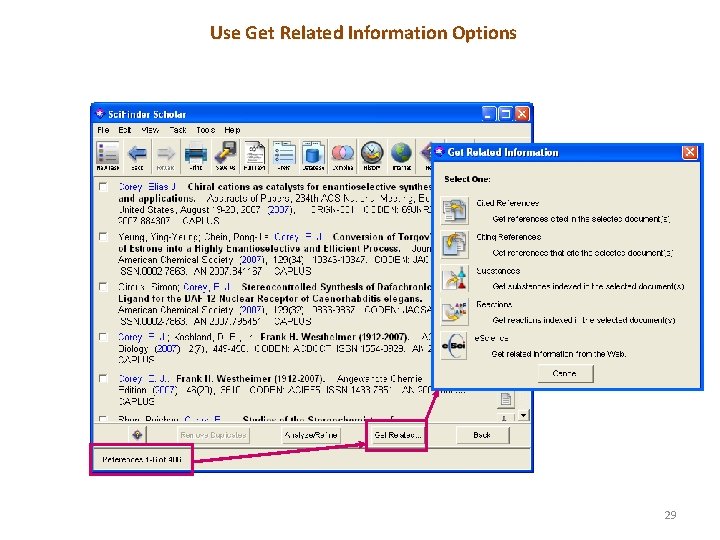Click the scrollbar down arrow in reference list

[523, 415]
